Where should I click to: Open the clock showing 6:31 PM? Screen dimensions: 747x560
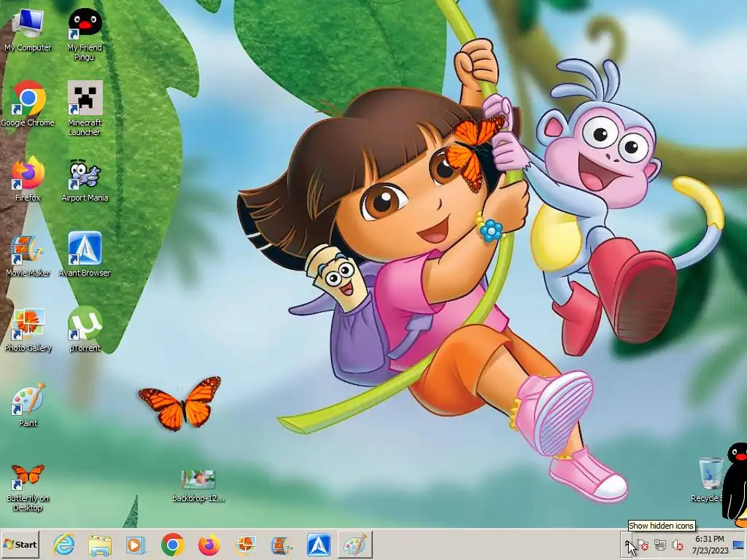point(710,545)
